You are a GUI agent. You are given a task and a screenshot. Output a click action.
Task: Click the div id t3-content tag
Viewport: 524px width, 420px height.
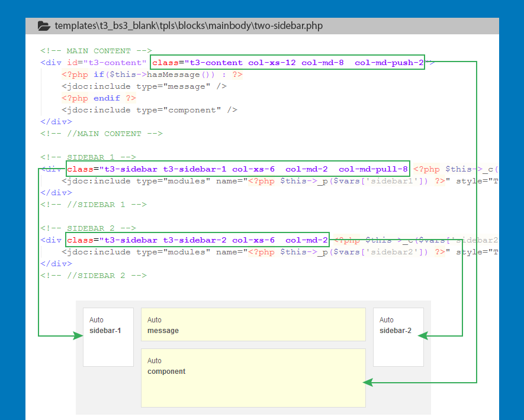tap(93, 63)
